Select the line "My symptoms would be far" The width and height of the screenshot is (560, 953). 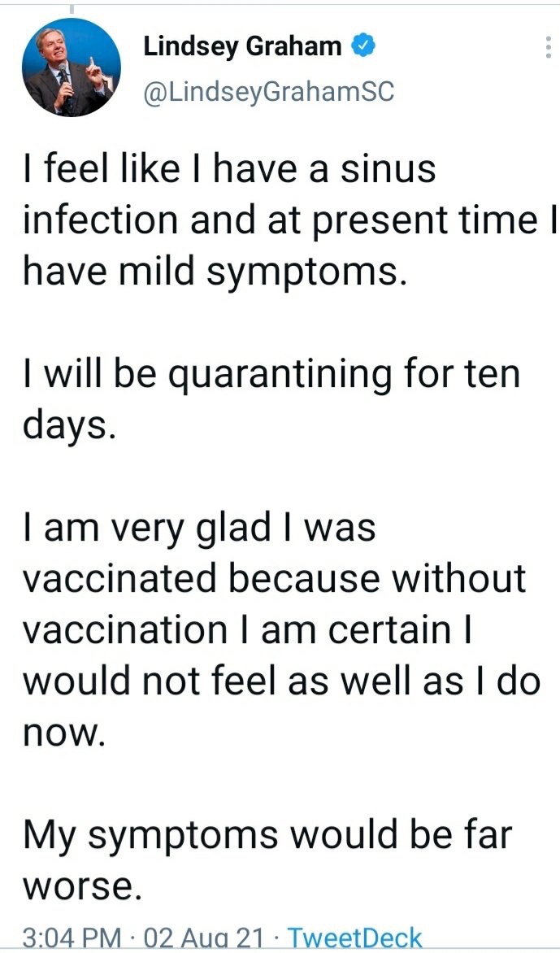pyautogui.click(x=268, y=836)
